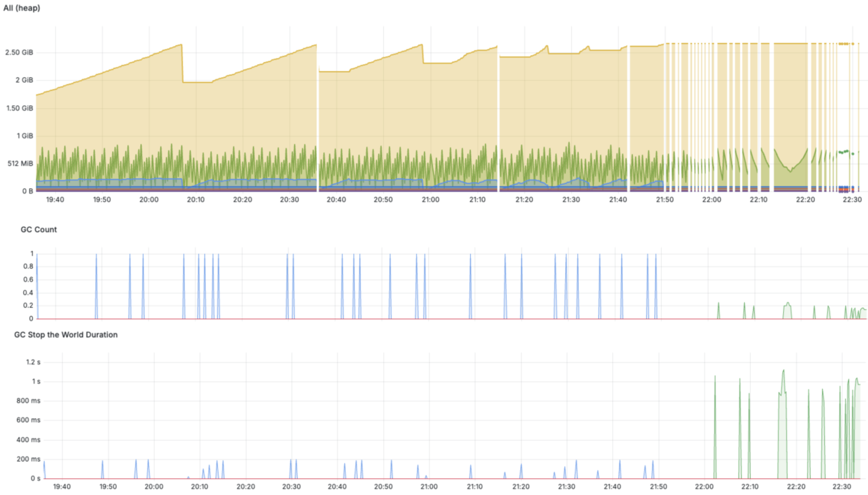
Task: Open GC Stop the World Duration title menu
Action: [66, 335]
